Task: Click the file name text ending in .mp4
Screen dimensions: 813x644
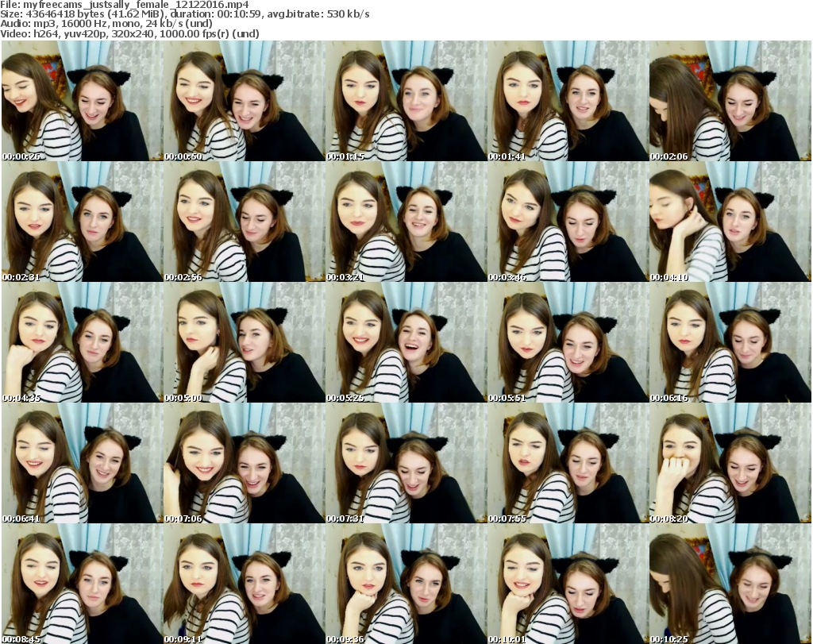Action: click(x=136, y=5)
